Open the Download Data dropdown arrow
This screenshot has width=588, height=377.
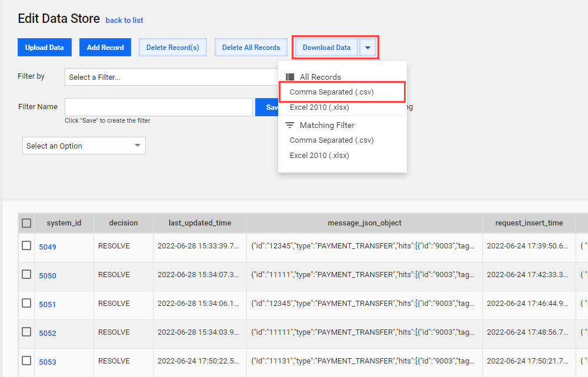368,48
